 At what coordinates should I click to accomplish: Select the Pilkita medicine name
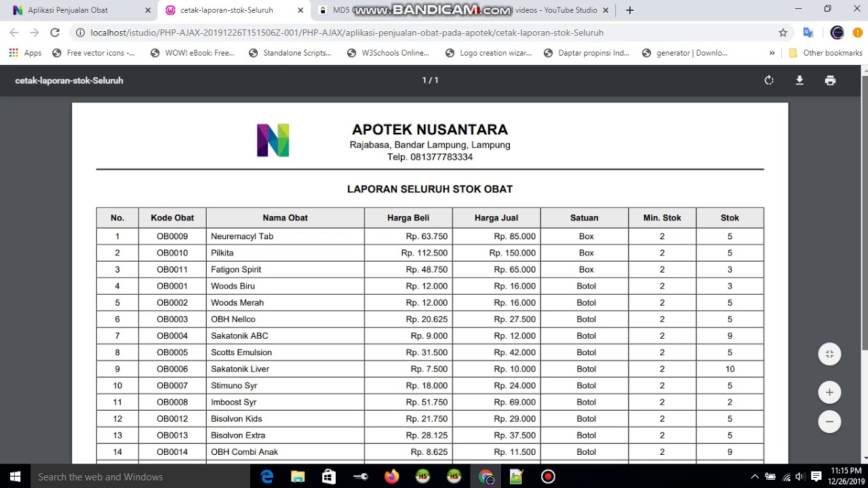pyautogui.click(x=222, y=253)
